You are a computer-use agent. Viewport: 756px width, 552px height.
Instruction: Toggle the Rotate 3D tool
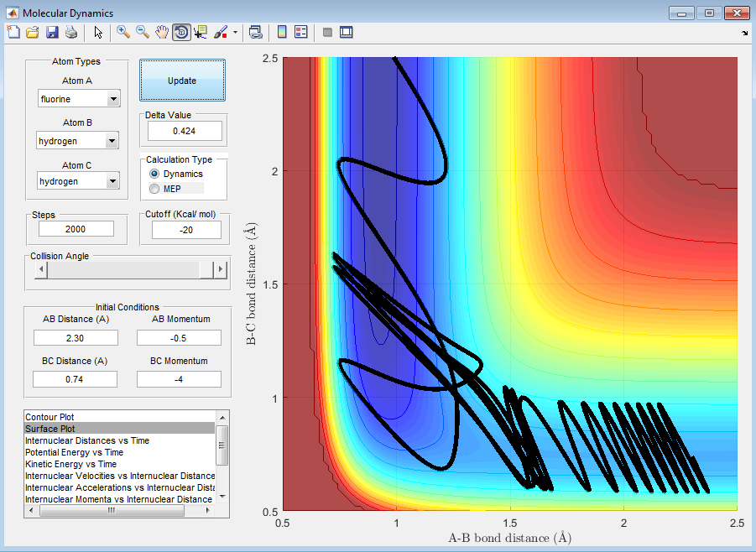[181, 32]
